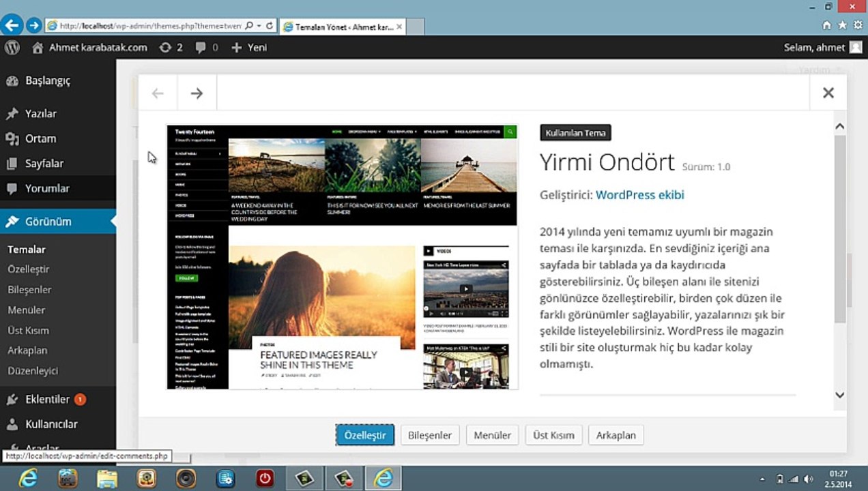Click the Arkaplan button

pos(616,435)
